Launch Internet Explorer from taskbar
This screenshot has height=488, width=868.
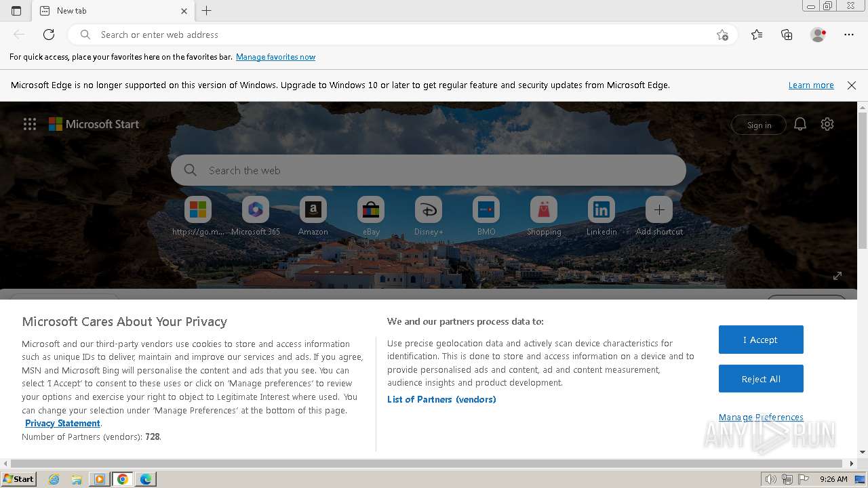[54, 479]
